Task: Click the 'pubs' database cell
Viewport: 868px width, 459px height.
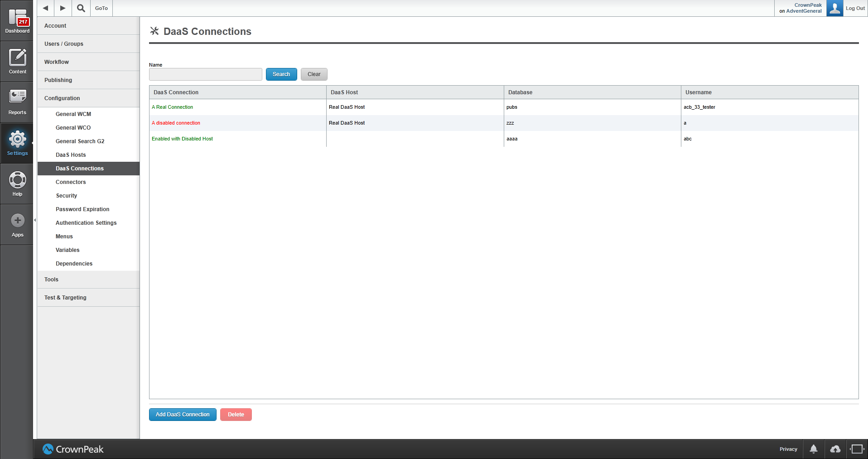Action: (593, 107)
